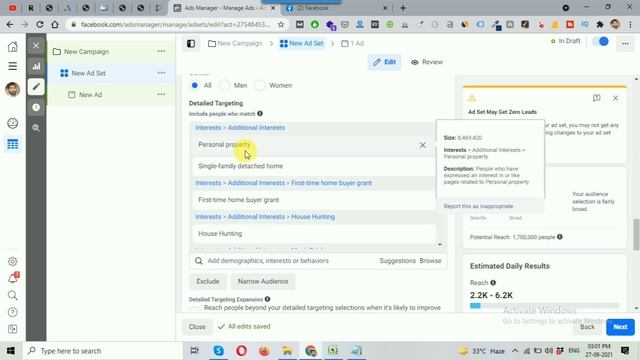Close the editing panel with X icon
640x360 pixels.
pyautogui.click(x=36, y=45)
